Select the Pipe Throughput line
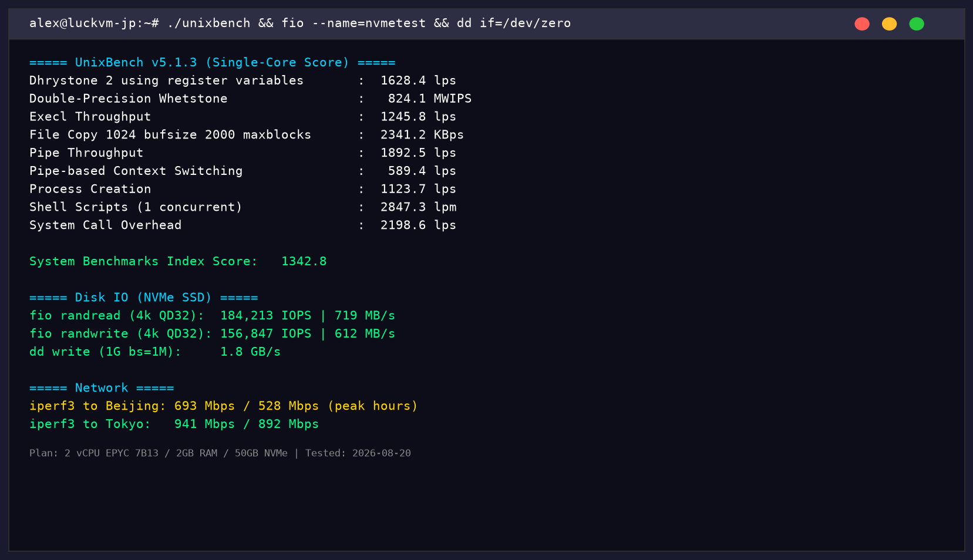 click(243, 153)
